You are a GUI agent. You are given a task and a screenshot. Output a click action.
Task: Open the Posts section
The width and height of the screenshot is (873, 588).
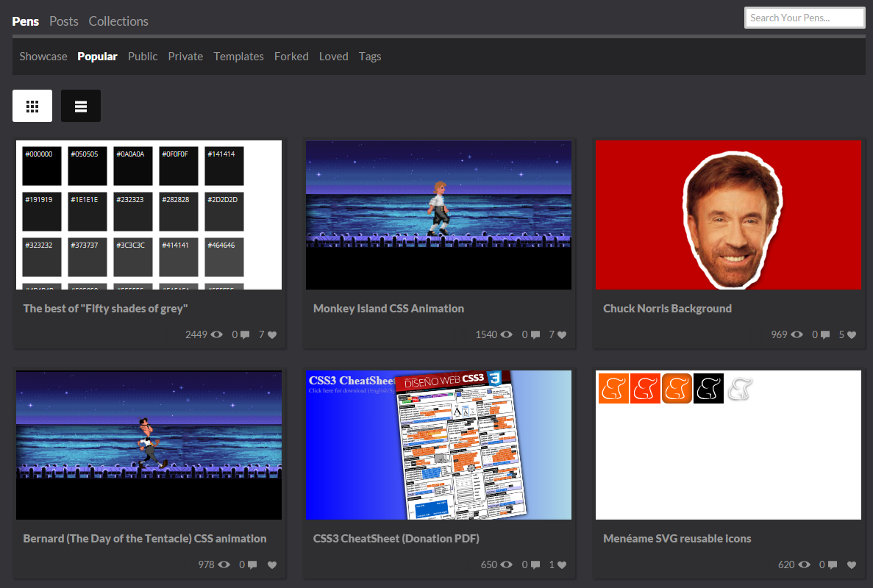[x=63, y=21]
